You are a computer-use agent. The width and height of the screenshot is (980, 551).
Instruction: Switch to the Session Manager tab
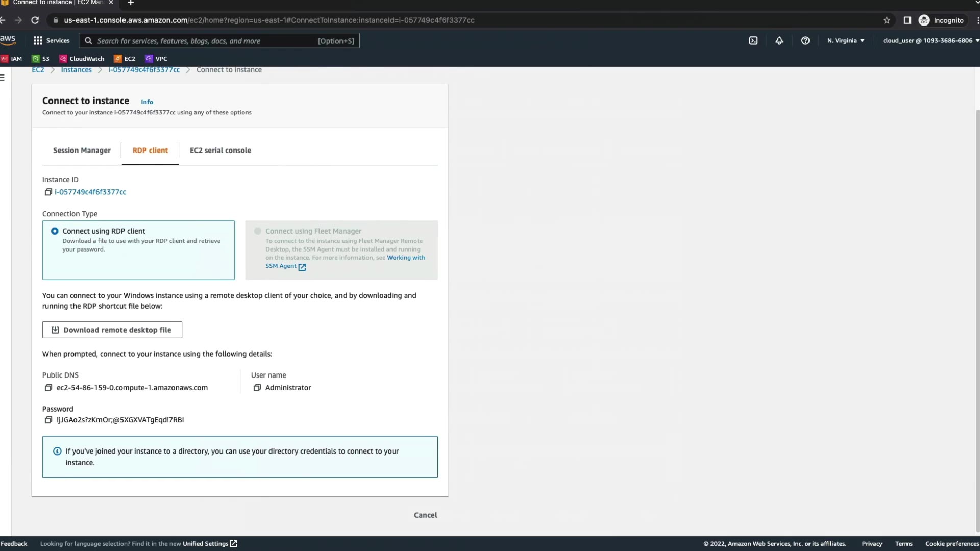click(82, 151)
